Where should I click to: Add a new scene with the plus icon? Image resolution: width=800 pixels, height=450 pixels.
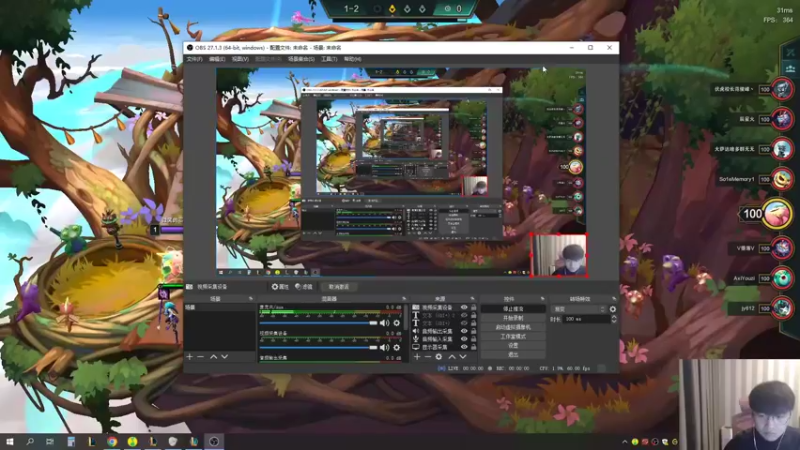coord(190,357)
